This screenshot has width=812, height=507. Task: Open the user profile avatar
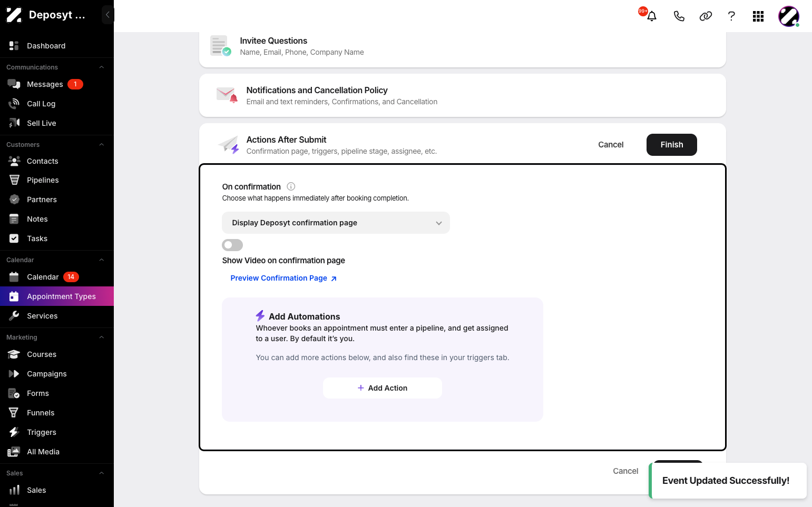point(789,16)
